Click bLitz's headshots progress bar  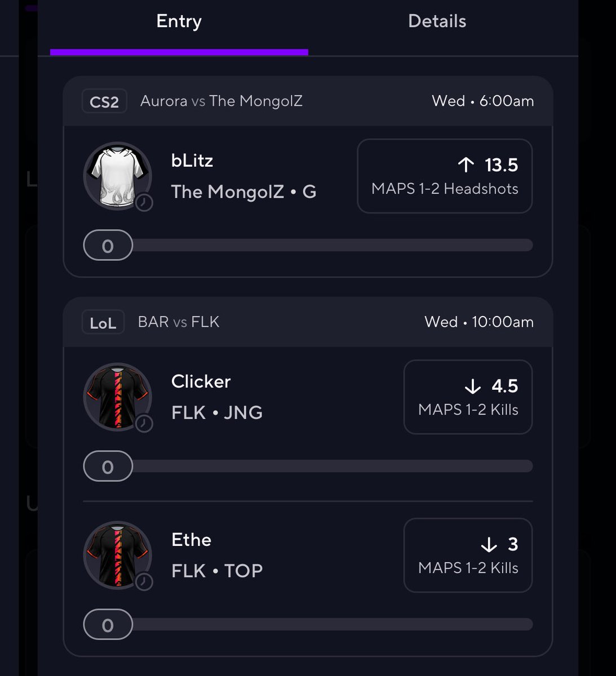(x=308, y=245)
